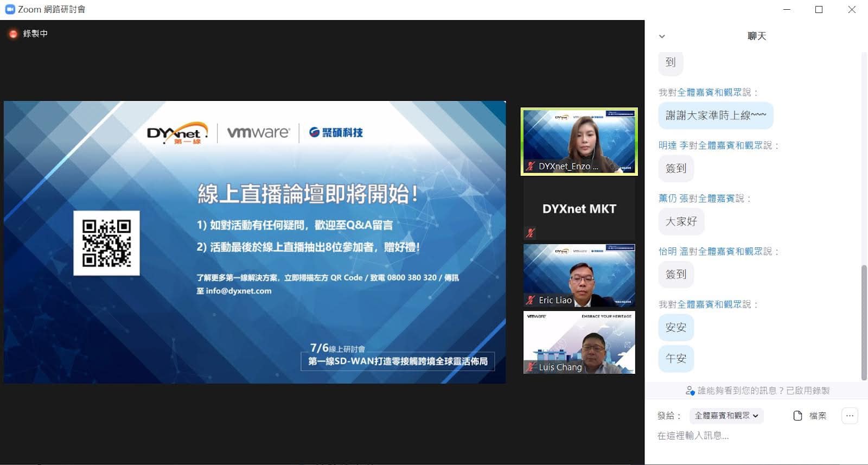Click muted microphone icon on DYXnet MKT tile

pyautogui.click(x=530, y=233)
